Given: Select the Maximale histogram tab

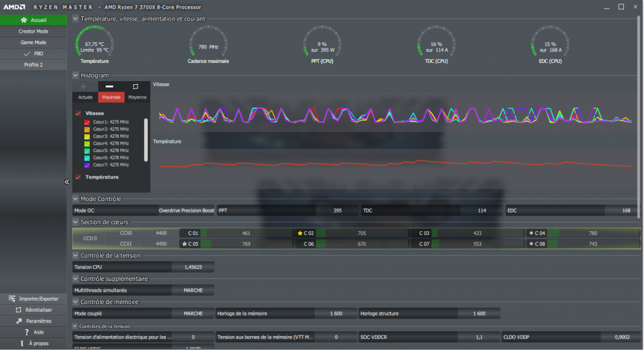Looking at the screenshot, I should (x=111, y=97).
